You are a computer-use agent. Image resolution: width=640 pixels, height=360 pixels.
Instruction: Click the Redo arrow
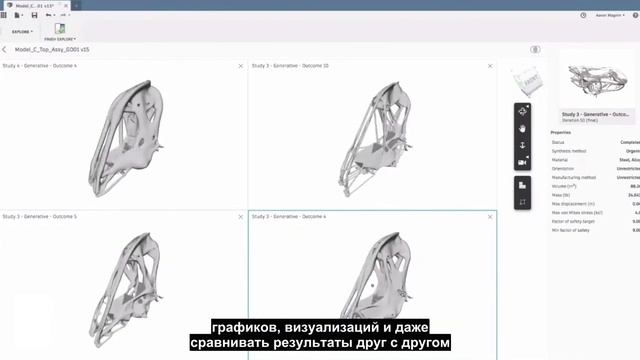[x=64, y=15]
